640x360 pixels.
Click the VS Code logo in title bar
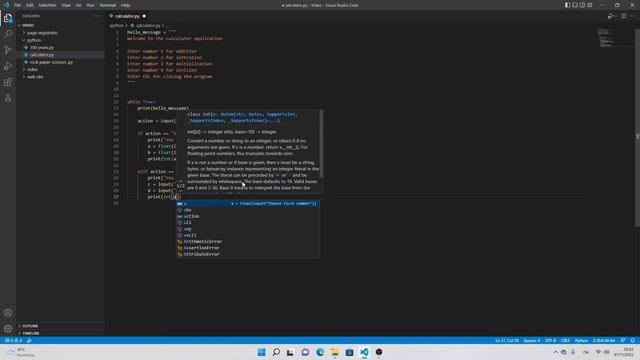click(6, 5)
